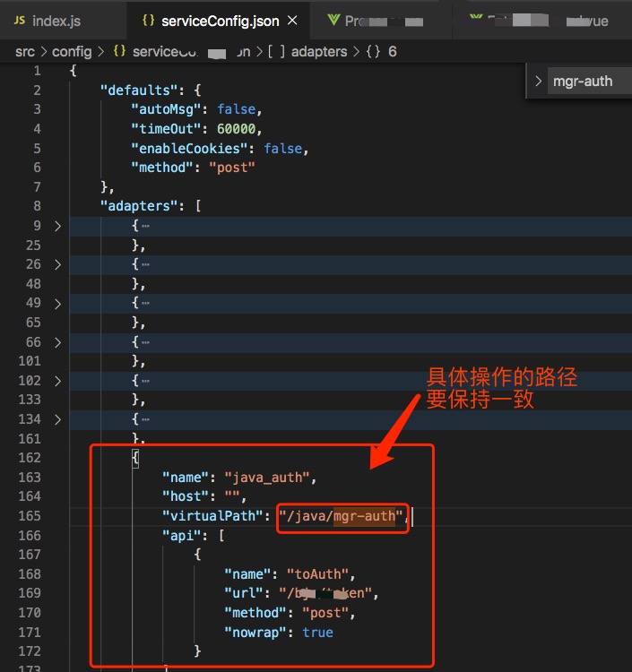Expand the folded block at line 102
Viewport: 632px width, 672px height.
tap(58, 381)
